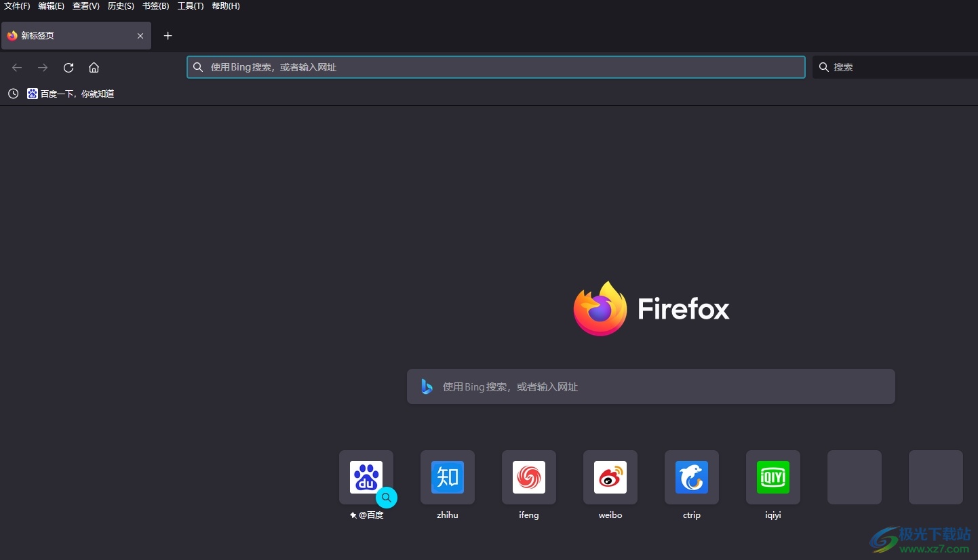This screenshot has width=978, height=560.
Task: Open the iqiyi shortcut tile
Action: click(x=773, y=477)
